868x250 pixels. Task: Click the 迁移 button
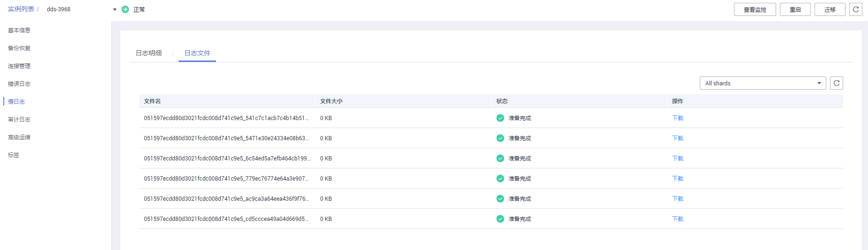click(830, 9)
